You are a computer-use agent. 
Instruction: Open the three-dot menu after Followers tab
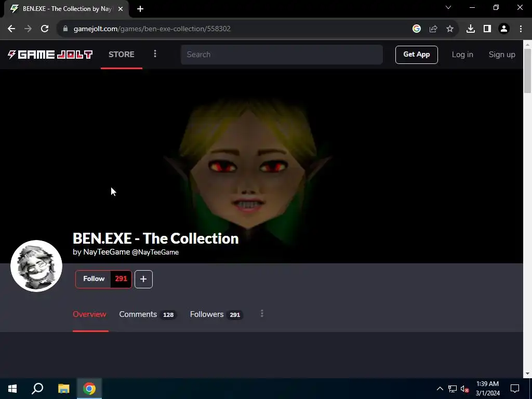[262, 313]
